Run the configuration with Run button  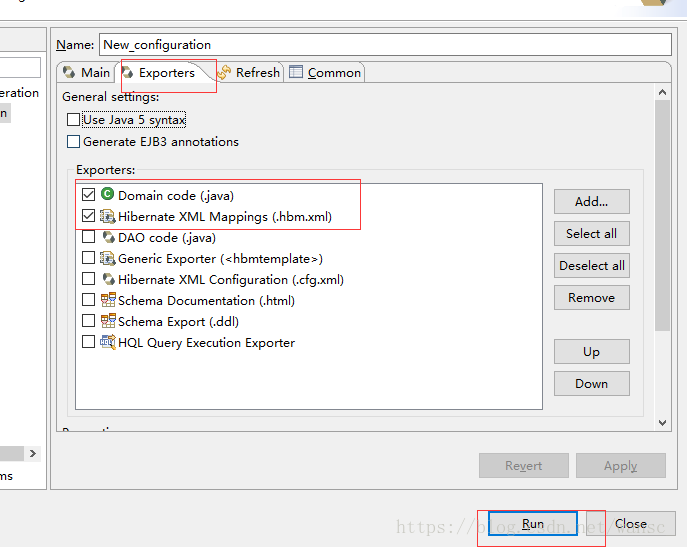click(x=533, y=523)
